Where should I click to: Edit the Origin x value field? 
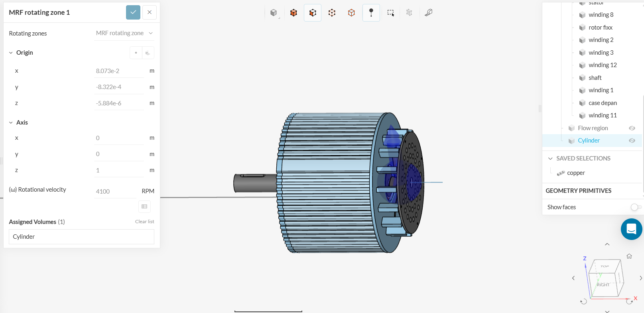click(x=119, y=71)
